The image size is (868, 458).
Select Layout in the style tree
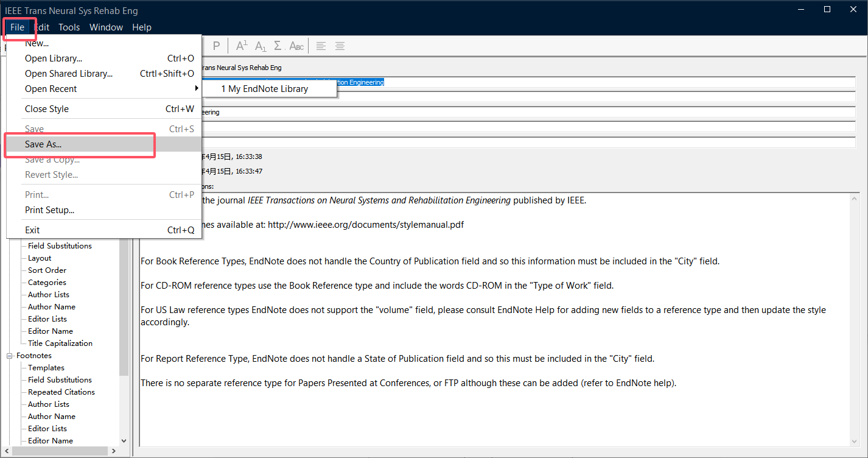click(x=40, y=258)
